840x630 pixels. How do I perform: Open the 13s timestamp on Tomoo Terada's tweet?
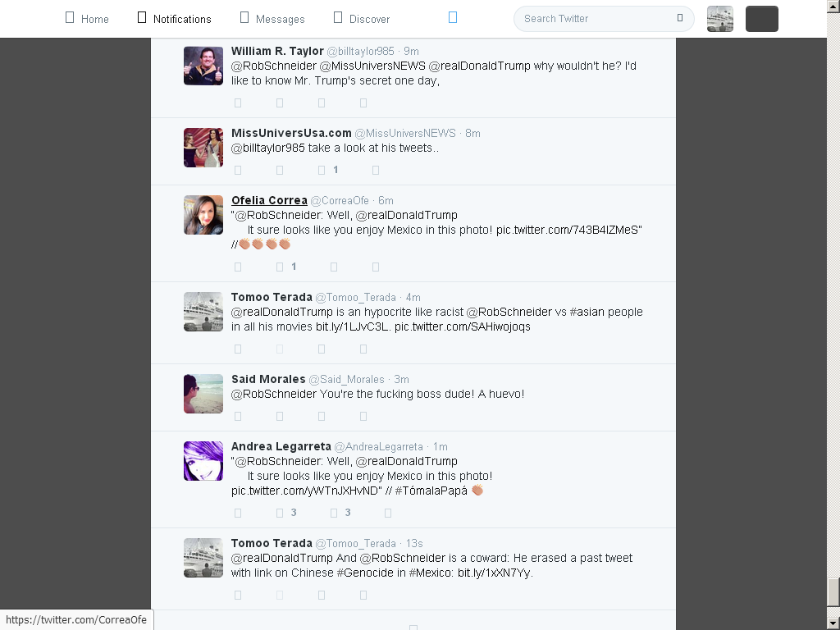point(414,544)
